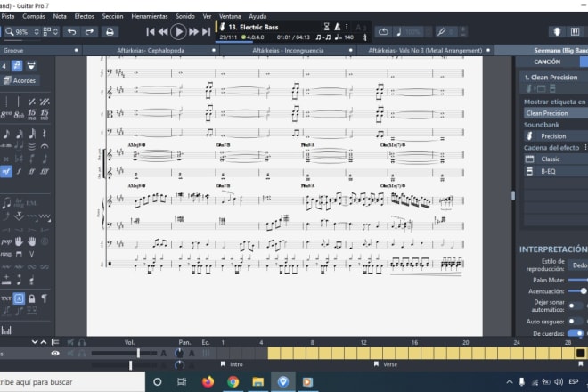Open the layout view mode selector
This screenshot has width=588, height=392.
click(50, 32)
